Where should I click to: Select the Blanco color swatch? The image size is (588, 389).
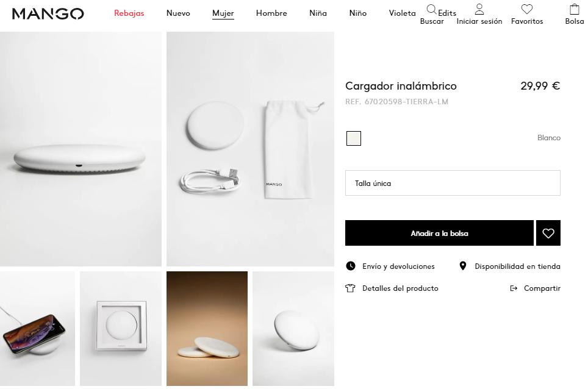[x=354, y=138]
